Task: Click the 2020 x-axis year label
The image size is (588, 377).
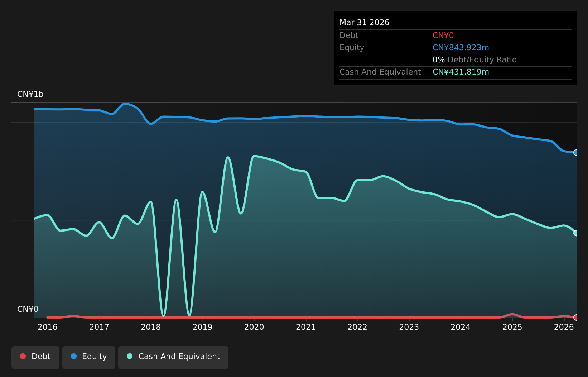Action: [254, 327]
